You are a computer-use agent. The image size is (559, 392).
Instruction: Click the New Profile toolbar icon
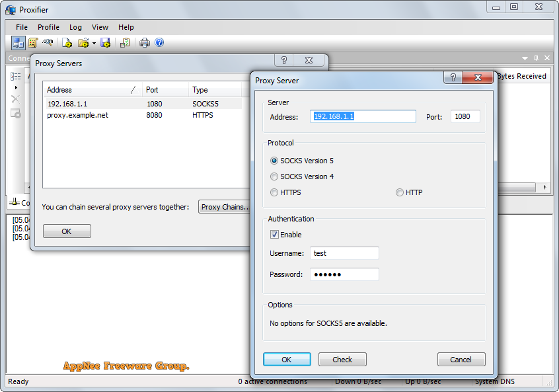click(x=67, y=43)
